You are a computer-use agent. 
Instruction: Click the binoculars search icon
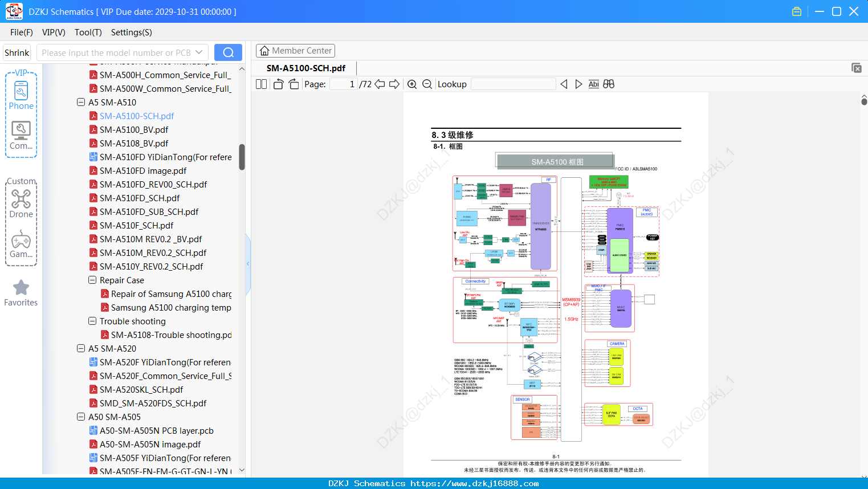(609, 84)
